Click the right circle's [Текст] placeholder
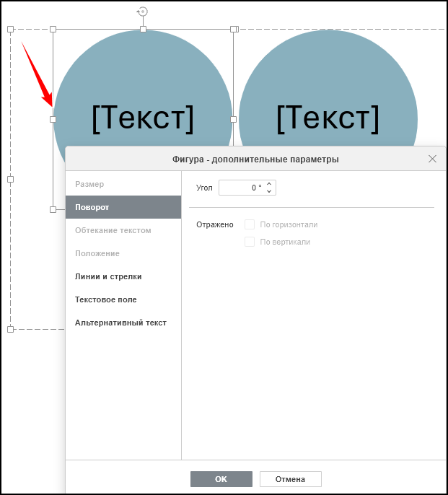 click(x=328, y=118)
